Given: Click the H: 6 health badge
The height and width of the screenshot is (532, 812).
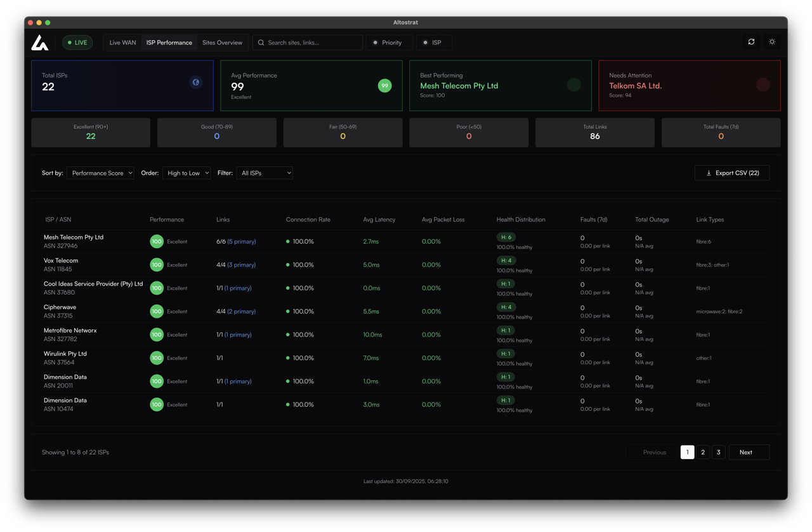Looking at the screenshot, I should coord(506,237).
